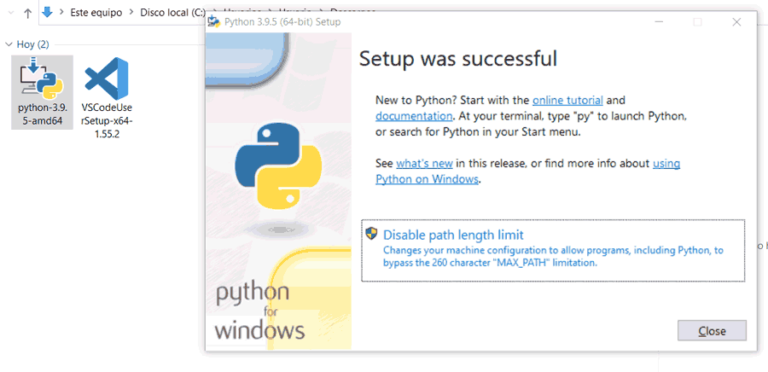Expand the chevron before Este equipo

(62, 13)
